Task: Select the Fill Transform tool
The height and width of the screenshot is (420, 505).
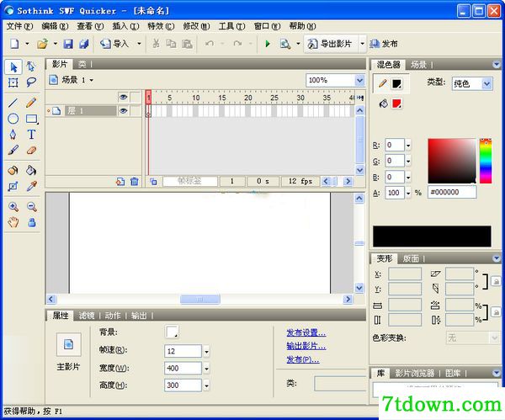Action: [x=13, y=187]
